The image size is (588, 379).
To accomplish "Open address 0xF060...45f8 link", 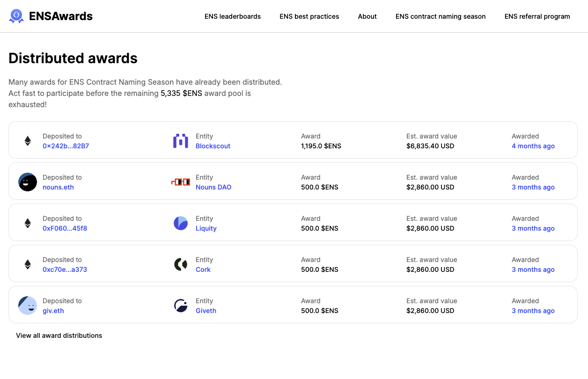I will pos(65,228).
